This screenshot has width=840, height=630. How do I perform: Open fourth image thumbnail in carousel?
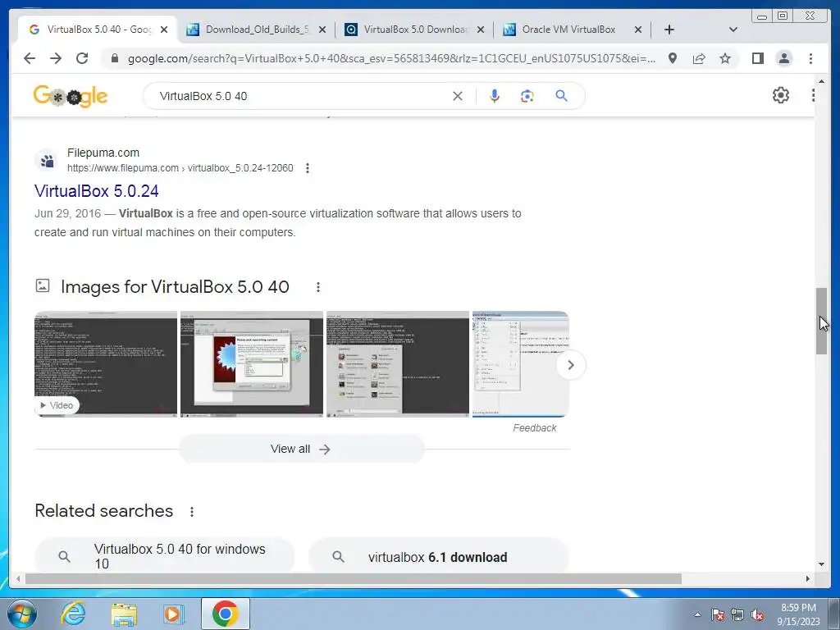pos(520,363)
